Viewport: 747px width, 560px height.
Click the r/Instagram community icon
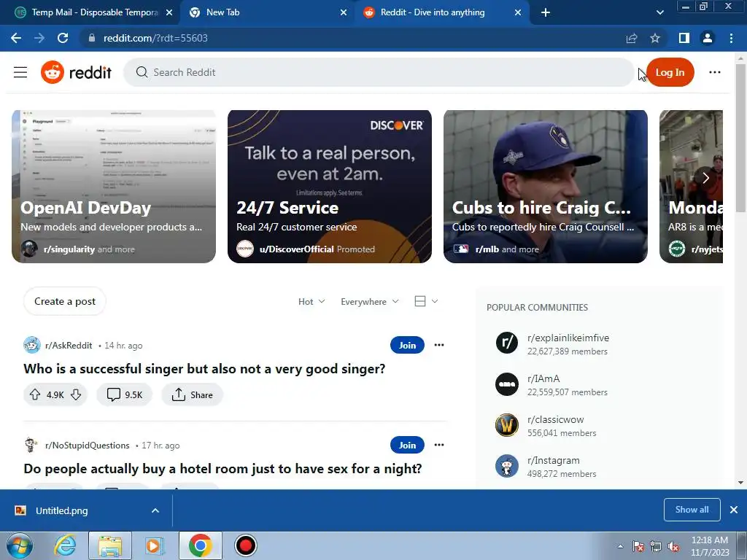tap(506, 466)
